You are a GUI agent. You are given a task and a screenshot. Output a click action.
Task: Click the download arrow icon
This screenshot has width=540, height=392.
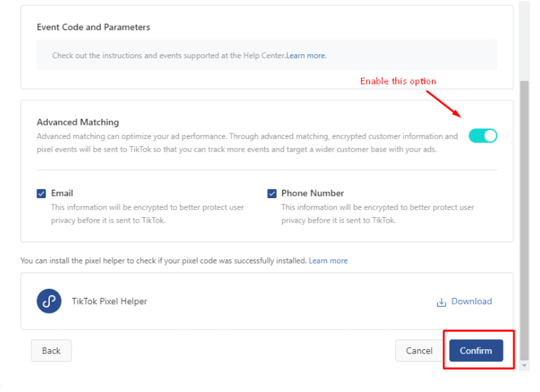[x=442, y=302]
